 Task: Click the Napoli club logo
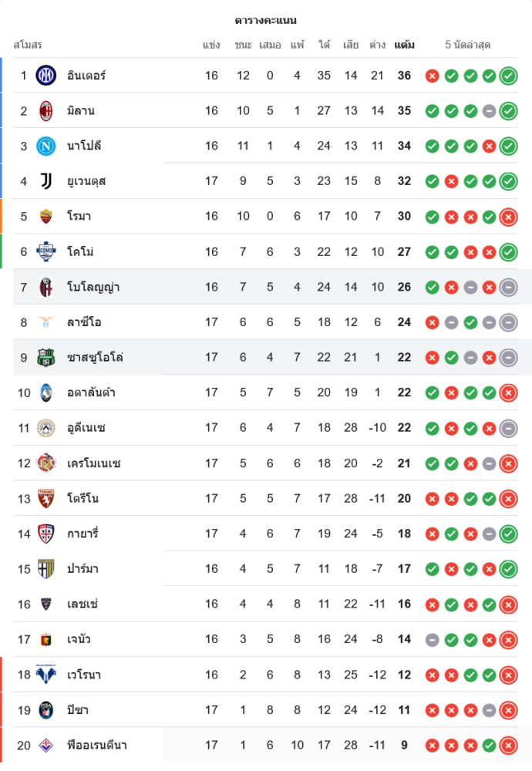coord(46,146)
